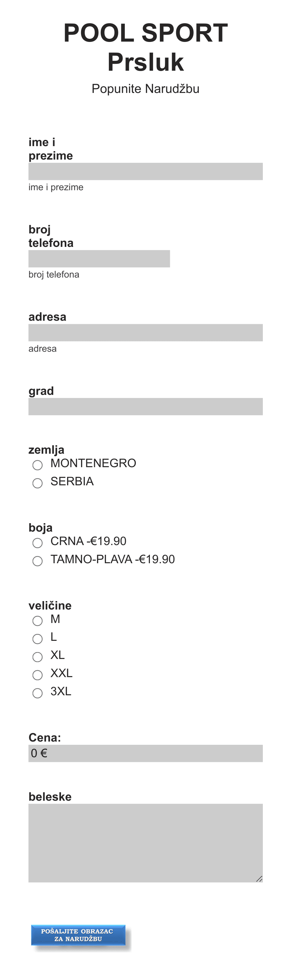Select 3XL size radio button

[37, 693]
